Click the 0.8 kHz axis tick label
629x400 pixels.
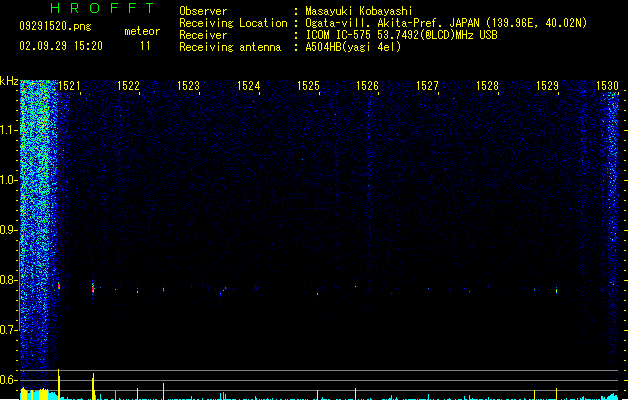[9, 280]
